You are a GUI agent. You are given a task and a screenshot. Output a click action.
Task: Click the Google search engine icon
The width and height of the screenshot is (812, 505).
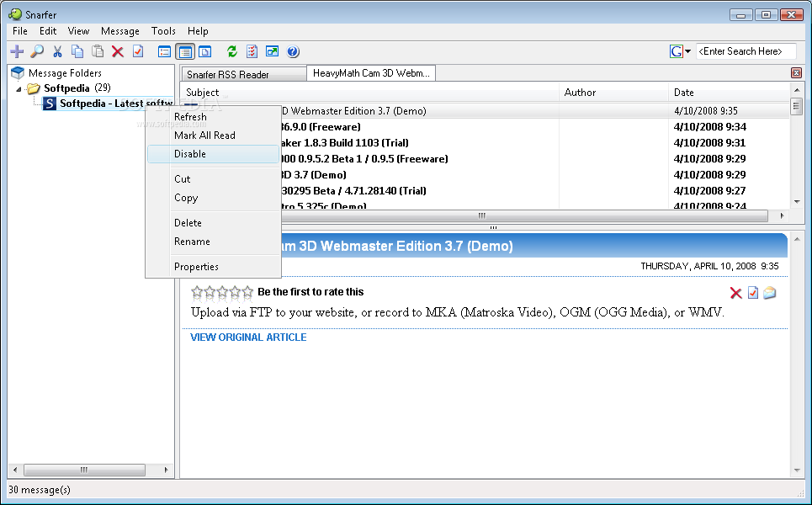677,51
